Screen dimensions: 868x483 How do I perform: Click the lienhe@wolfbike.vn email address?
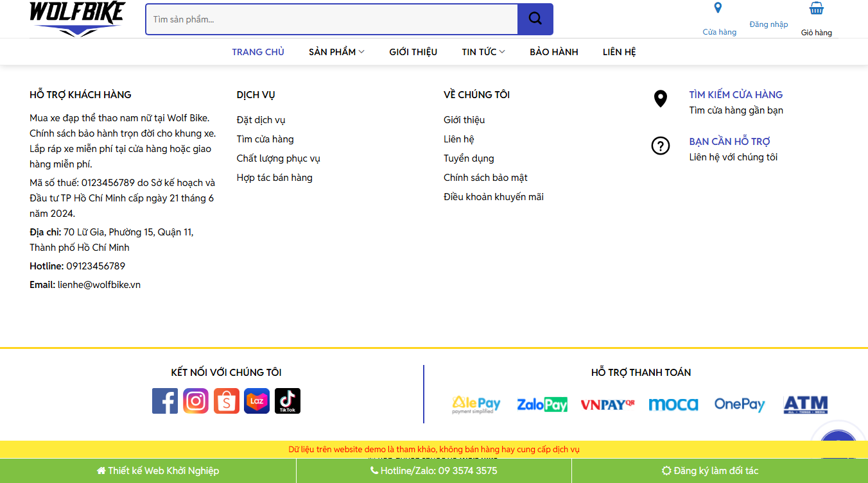(x=99, y=285)
